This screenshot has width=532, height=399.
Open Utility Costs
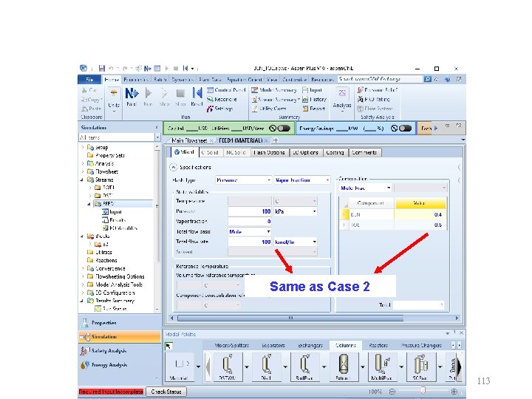pos(269,109)
